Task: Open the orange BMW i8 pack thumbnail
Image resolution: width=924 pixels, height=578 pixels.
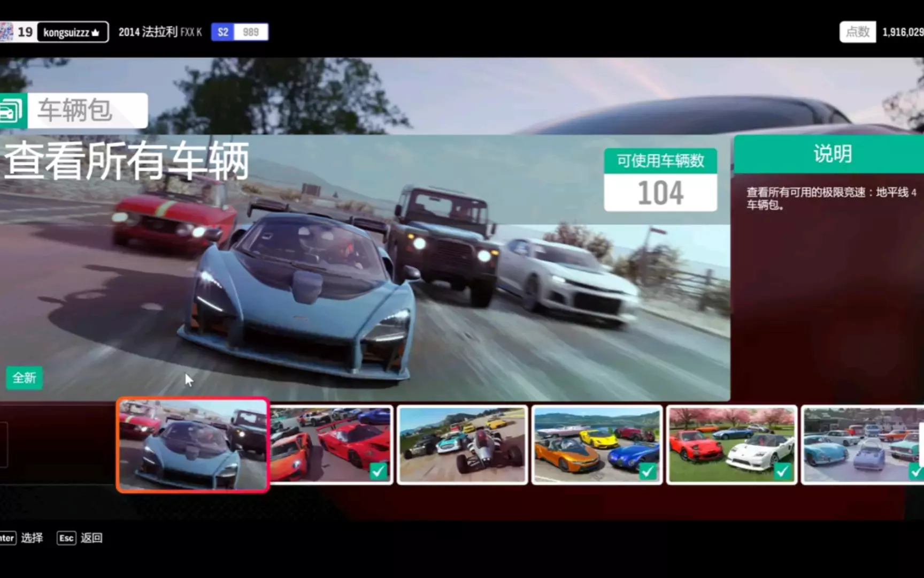Action: [597, 445]
